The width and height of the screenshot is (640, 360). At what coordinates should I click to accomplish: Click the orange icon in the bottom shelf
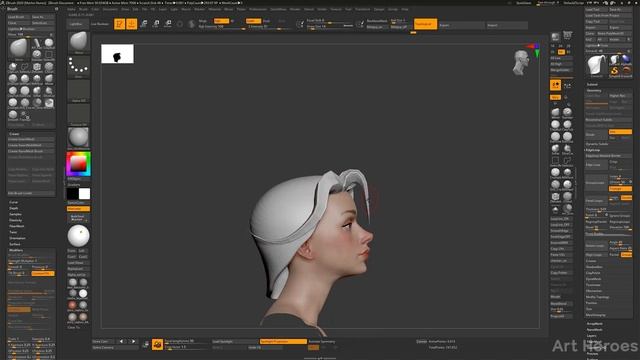point(157,344)
